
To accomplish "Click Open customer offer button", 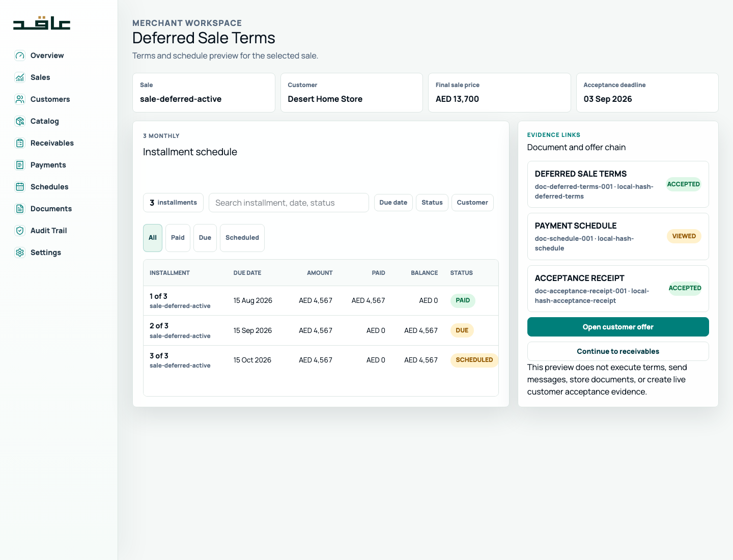I will pyautogui.click(x=618, y=327).
